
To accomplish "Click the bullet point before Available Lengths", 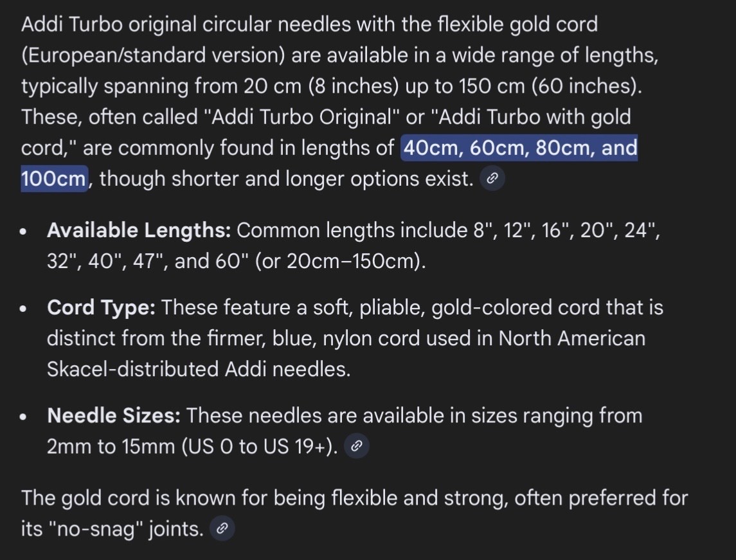I will click(24, 231).
